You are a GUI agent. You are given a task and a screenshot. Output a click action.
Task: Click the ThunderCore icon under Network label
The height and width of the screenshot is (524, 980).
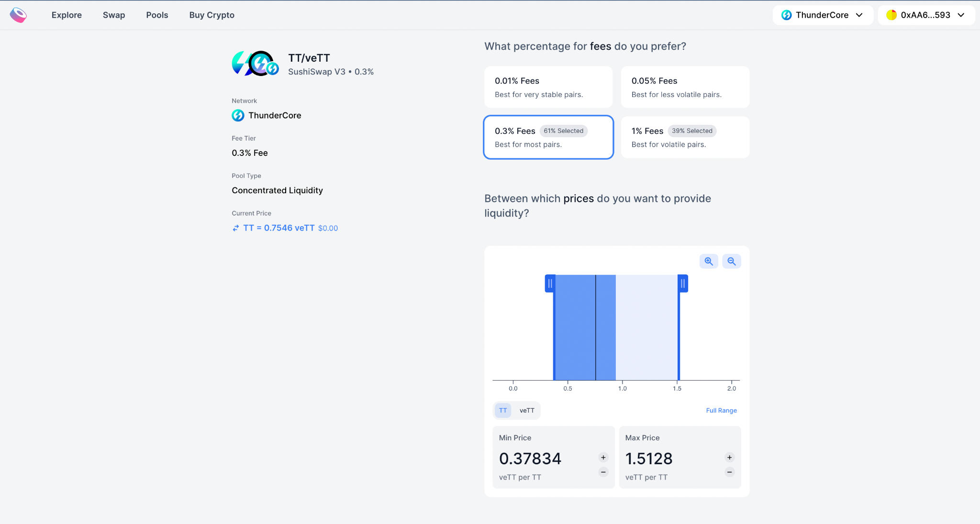click(238, 115)
